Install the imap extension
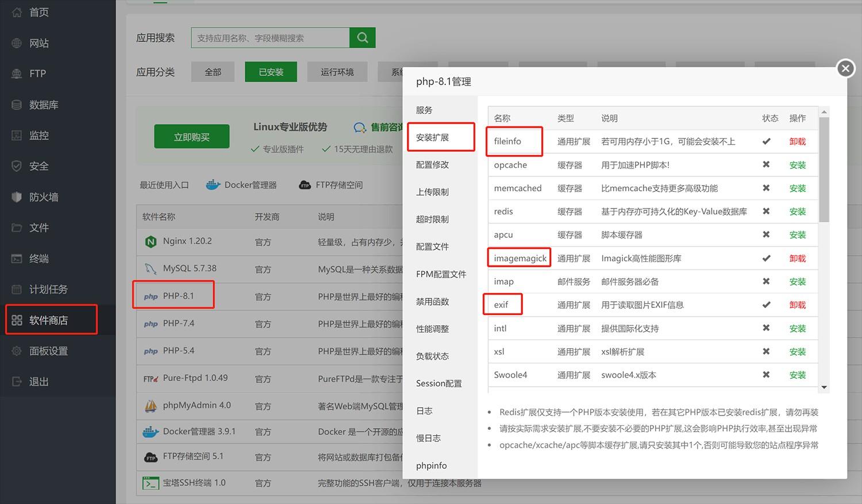 pyautogui.click(x=798, y=282)
